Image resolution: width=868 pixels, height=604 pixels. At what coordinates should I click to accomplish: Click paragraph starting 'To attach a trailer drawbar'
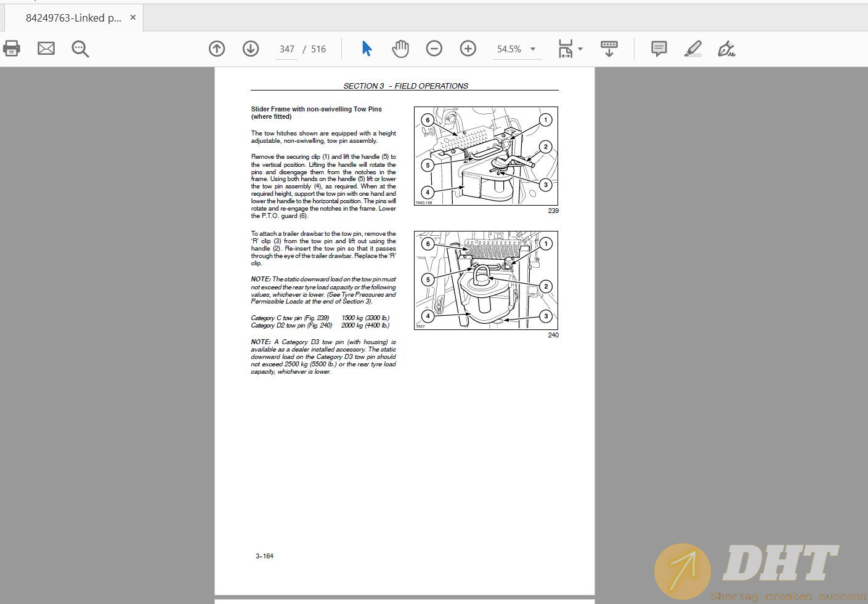pos(323,249)
